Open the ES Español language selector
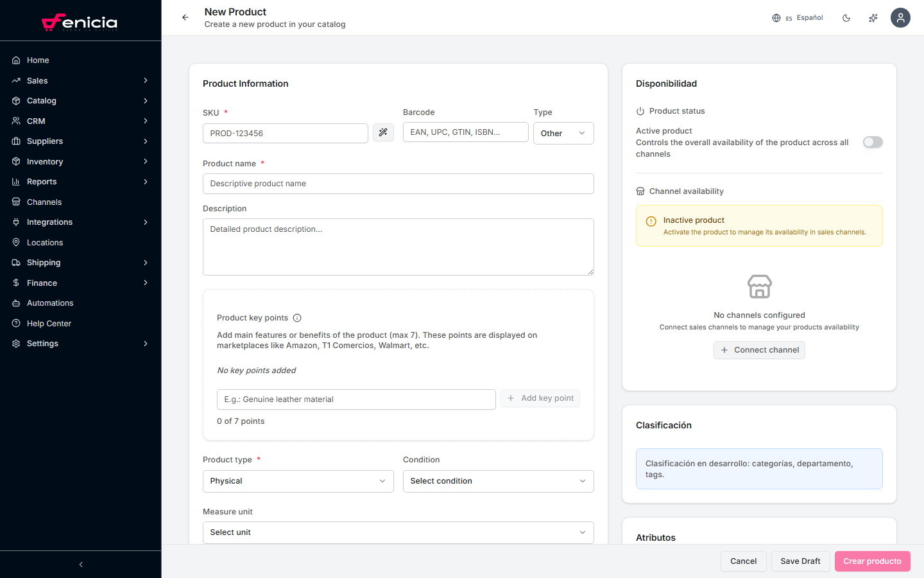924x578 pixels. pos(798,18)
